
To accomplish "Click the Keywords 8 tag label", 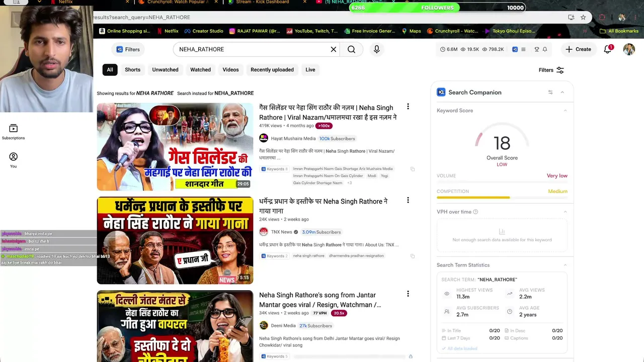I will pyautogui.click(x=274, y=169).
